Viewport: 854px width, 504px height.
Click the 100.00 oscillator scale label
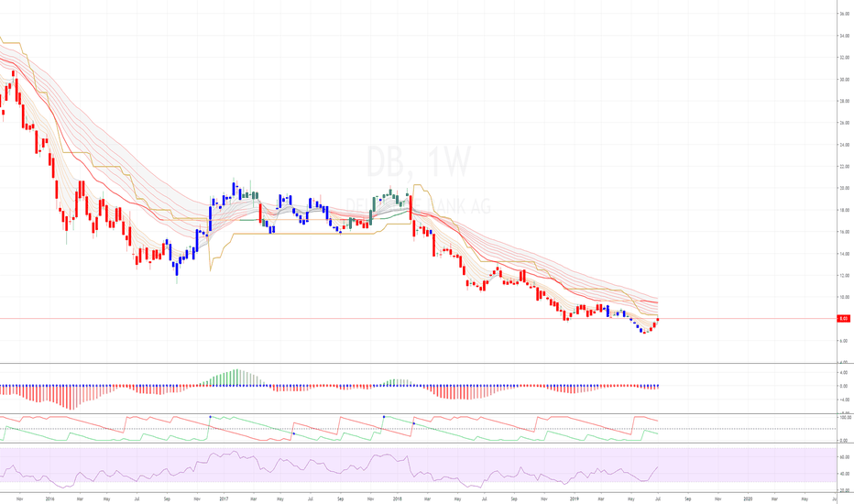[x=845, y=418]
